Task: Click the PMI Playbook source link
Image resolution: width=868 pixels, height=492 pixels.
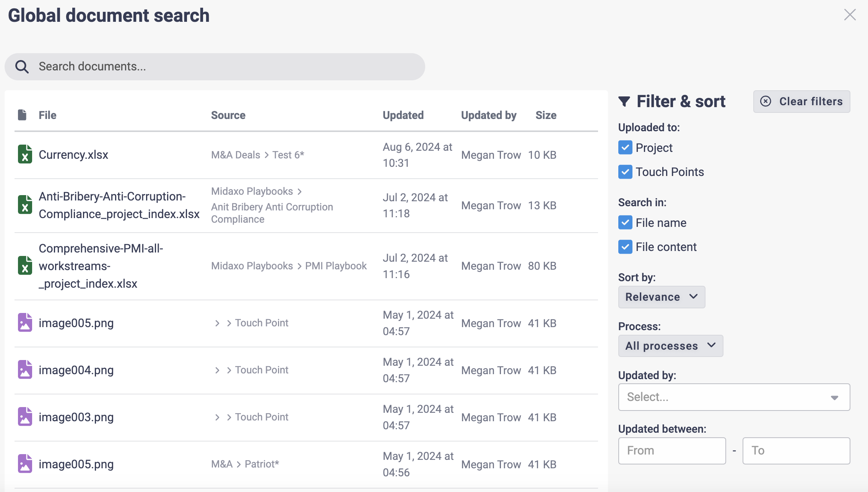Action: (x=336, y=266)
